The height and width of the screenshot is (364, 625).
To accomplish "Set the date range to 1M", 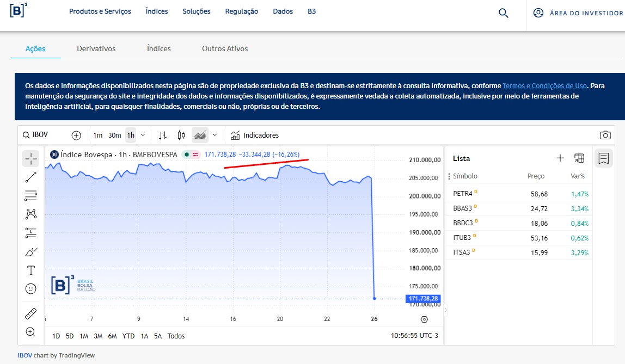I will pyautogui.click(x=84, y=336).
